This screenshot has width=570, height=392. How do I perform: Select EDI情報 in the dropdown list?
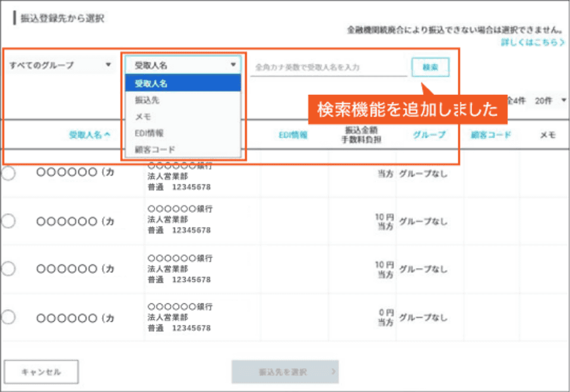183,133
